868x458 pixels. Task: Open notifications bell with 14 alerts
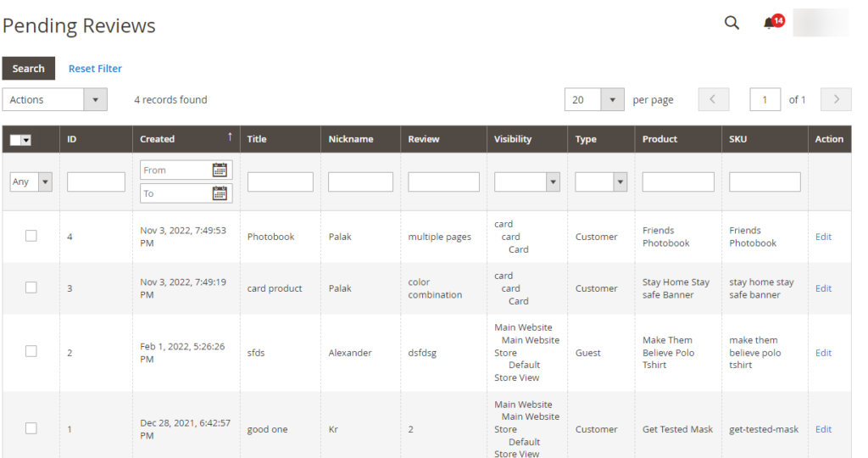pyautogui.click(x=770, y=23)
